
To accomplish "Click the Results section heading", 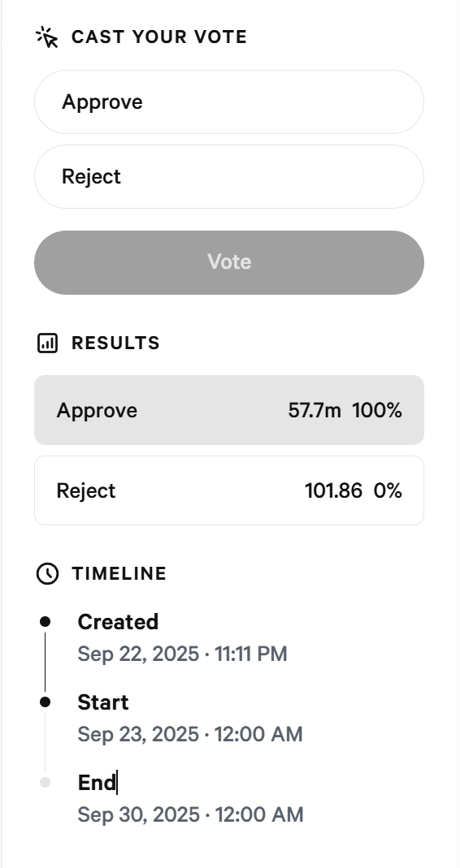I will [x=116, y=343].
